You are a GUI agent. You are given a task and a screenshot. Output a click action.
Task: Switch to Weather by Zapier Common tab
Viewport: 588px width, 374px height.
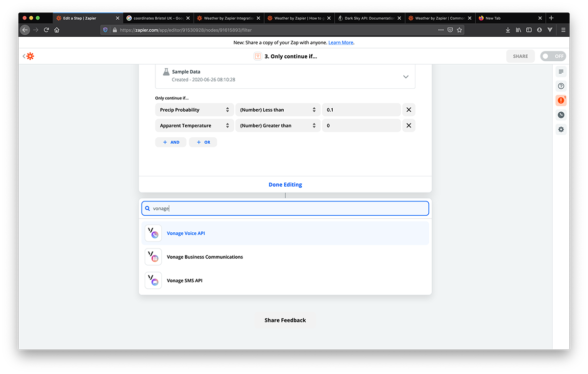(440, 18)
